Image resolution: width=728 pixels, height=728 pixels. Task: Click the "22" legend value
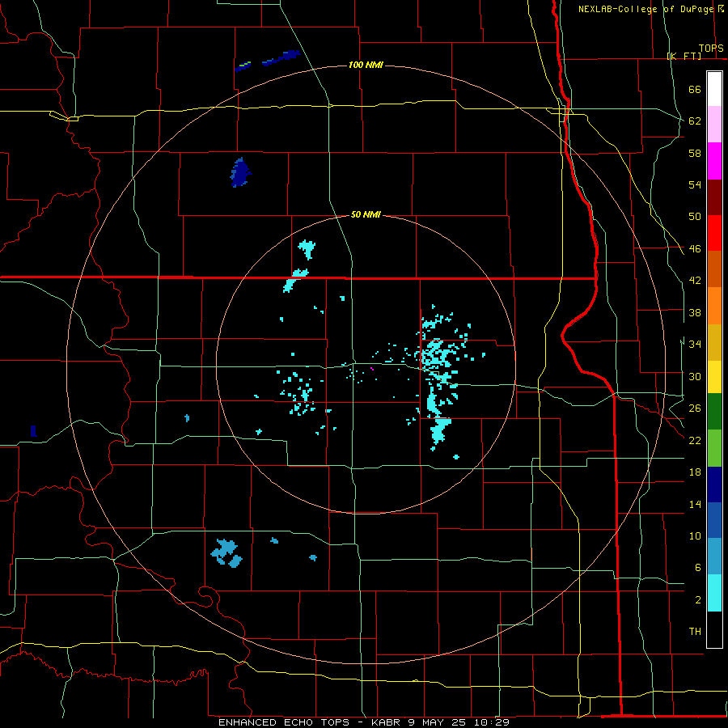click(x=695, y=441)
